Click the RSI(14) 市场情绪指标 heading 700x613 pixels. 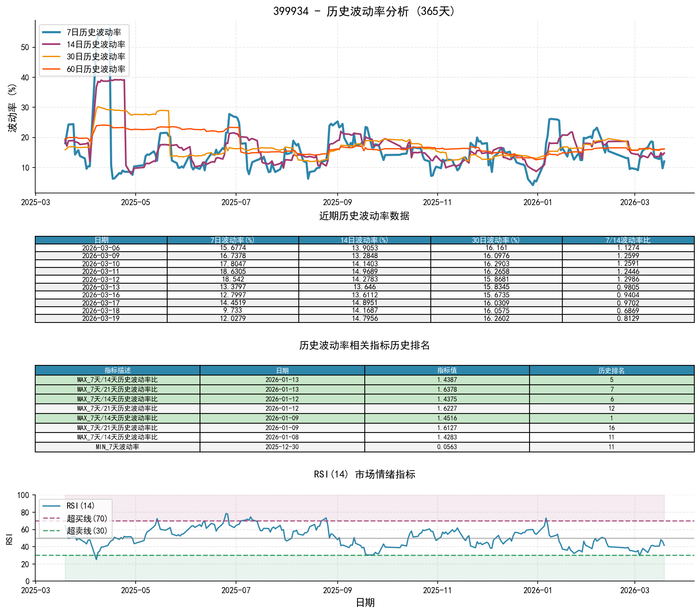tap(364, 474)
